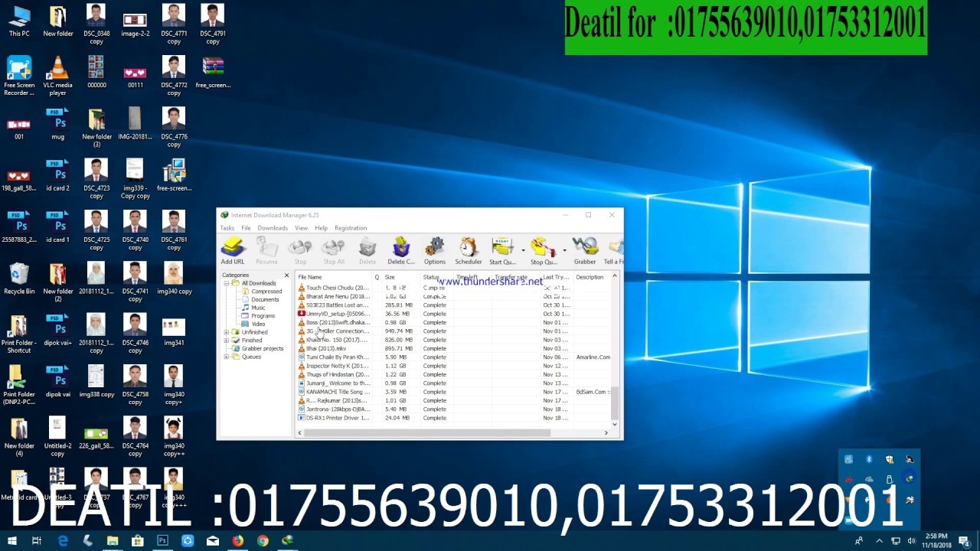Select the Inspector Notty K download row
Viewport: 980px width, 551px height.
452,366
